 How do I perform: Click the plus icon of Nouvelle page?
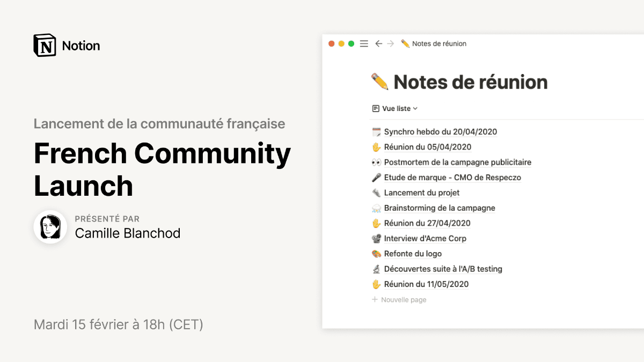click(375, 300)
